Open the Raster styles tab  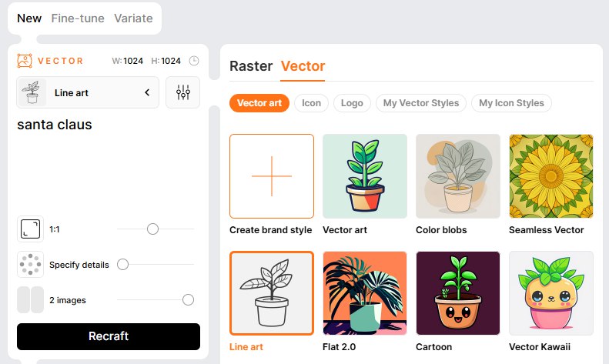point(251,66)
